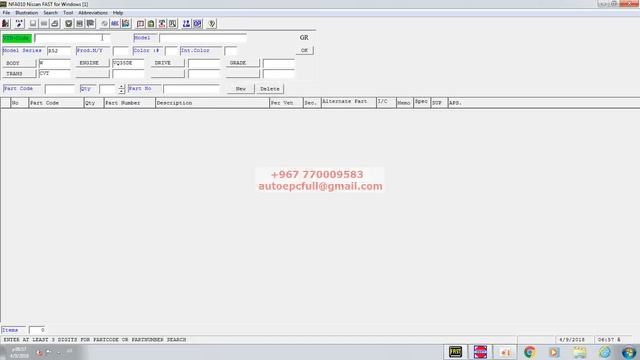Click the Prod.M/Y input field

point(121,51)
